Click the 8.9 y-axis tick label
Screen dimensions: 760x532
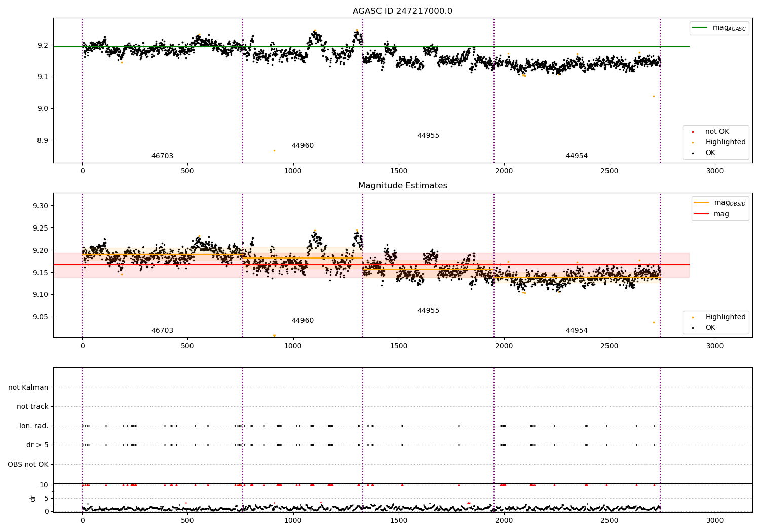43,140
